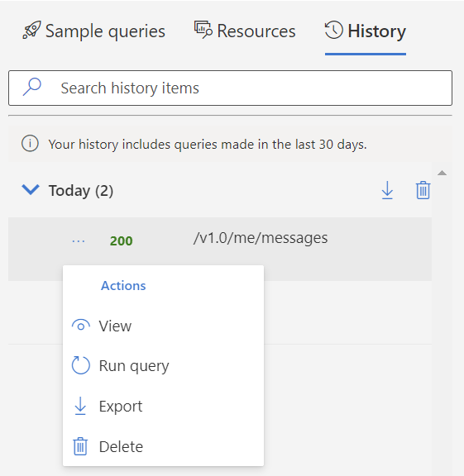
Task: Collapse the Today (2) group chevron
Action: 31,189
